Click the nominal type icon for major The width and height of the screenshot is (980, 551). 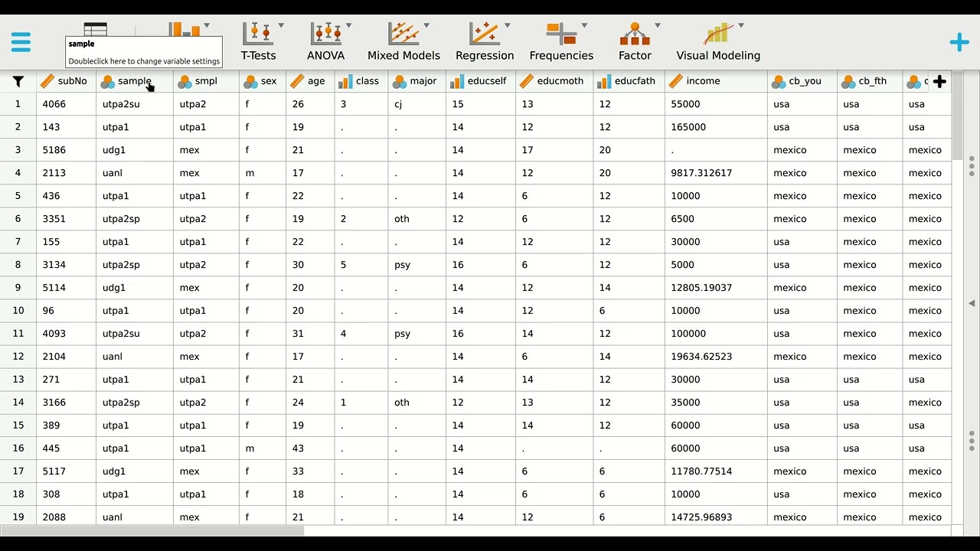pos(400,81)
